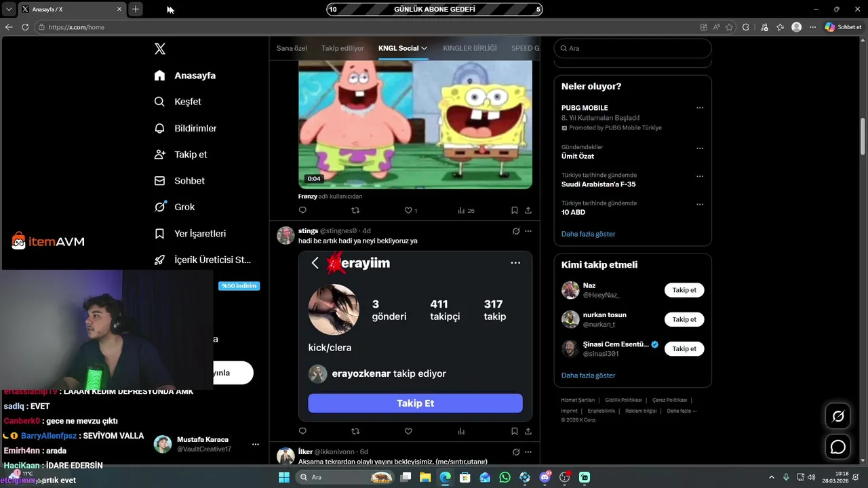
Task: Open Copilot Sohbet et button
Action: 844,27
